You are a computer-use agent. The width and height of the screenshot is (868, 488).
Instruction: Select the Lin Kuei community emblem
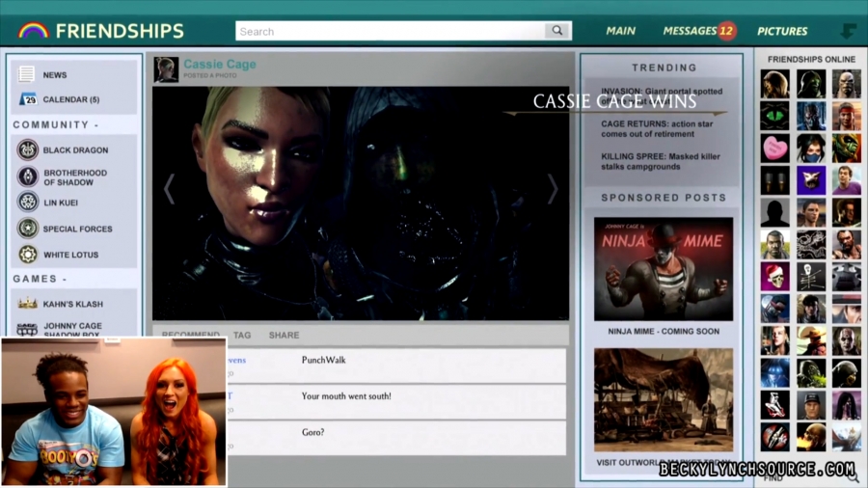(28, 203)
